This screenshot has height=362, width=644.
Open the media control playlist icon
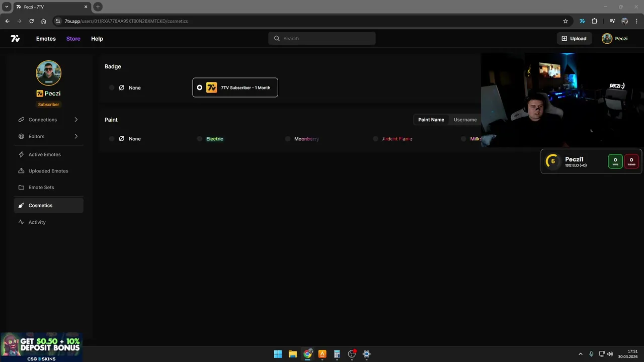pos(612,21)
